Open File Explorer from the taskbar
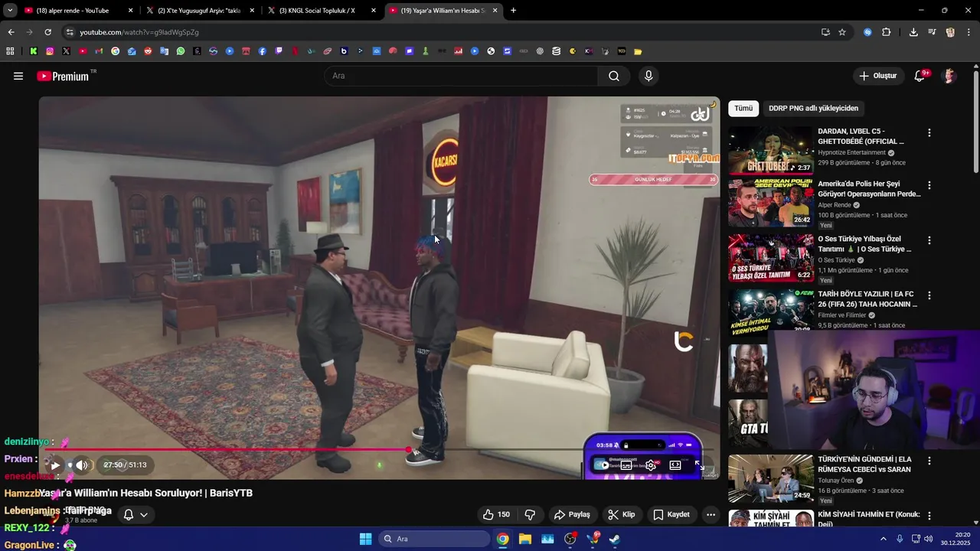980x551 pixels. point(525,539)
